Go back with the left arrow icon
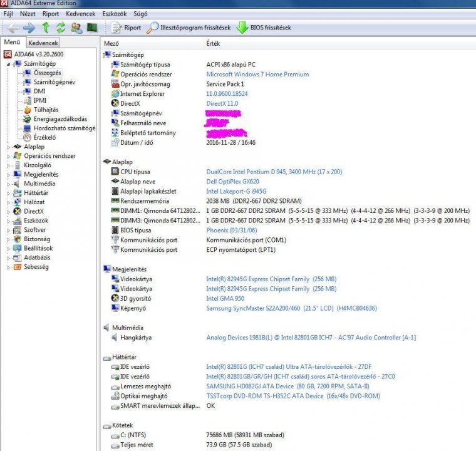 13,28
